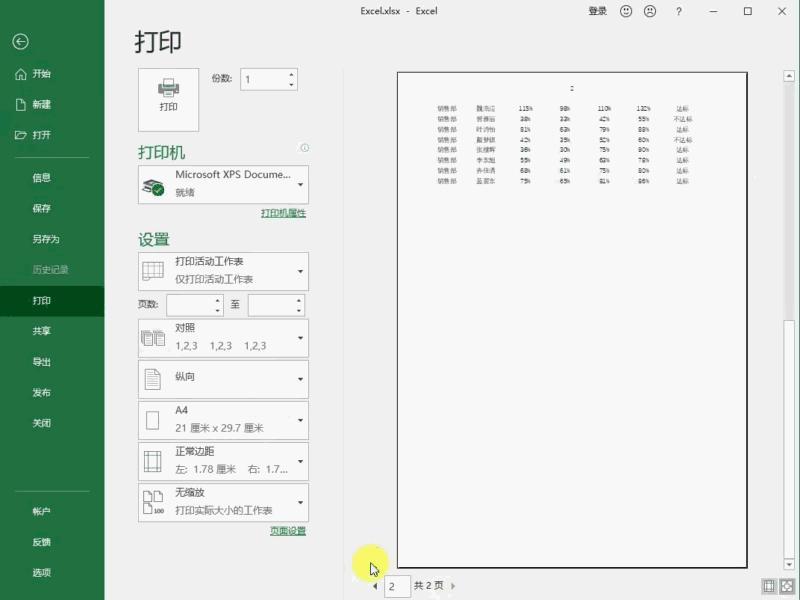Click the portrait orientation 纵向 icon
800x600 pixels.
[152, 379]
